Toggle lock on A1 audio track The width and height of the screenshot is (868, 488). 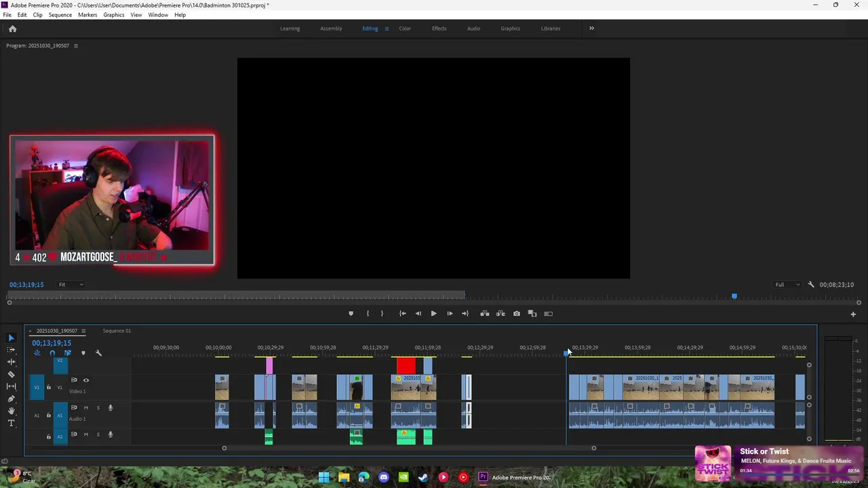[x=48, y=415]
